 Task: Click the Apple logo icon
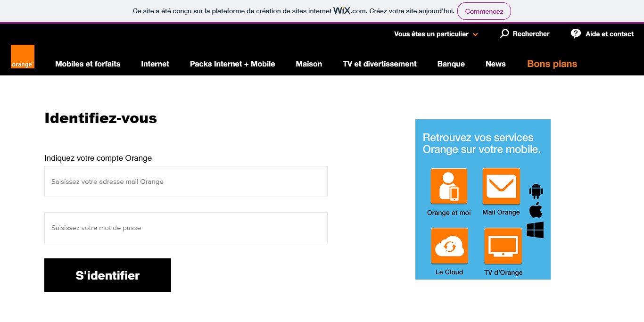(536, 210)
